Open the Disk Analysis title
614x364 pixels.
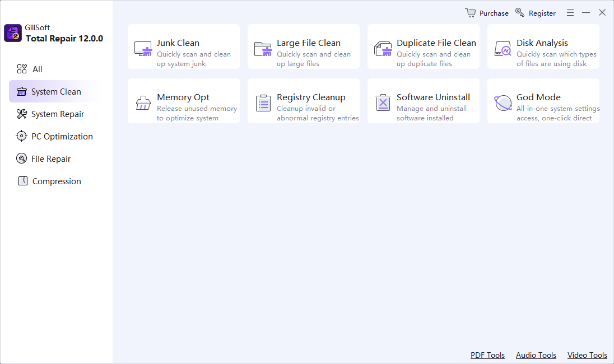542,43
